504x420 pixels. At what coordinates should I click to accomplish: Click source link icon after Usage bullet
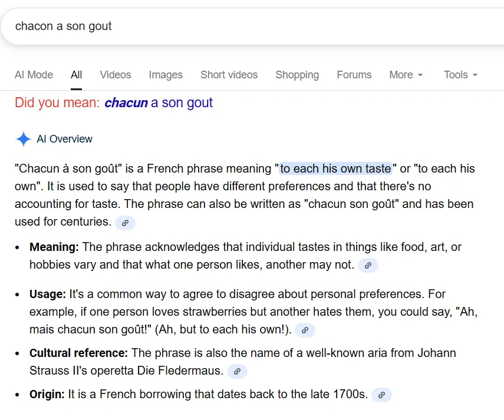[x=305, y=330]
